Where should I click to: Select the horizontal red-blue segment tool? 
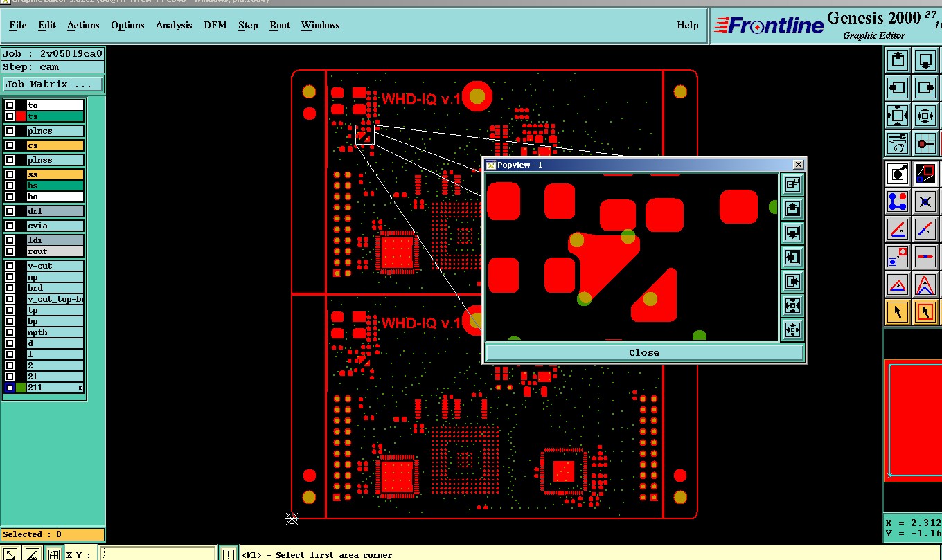pos(925,256)
